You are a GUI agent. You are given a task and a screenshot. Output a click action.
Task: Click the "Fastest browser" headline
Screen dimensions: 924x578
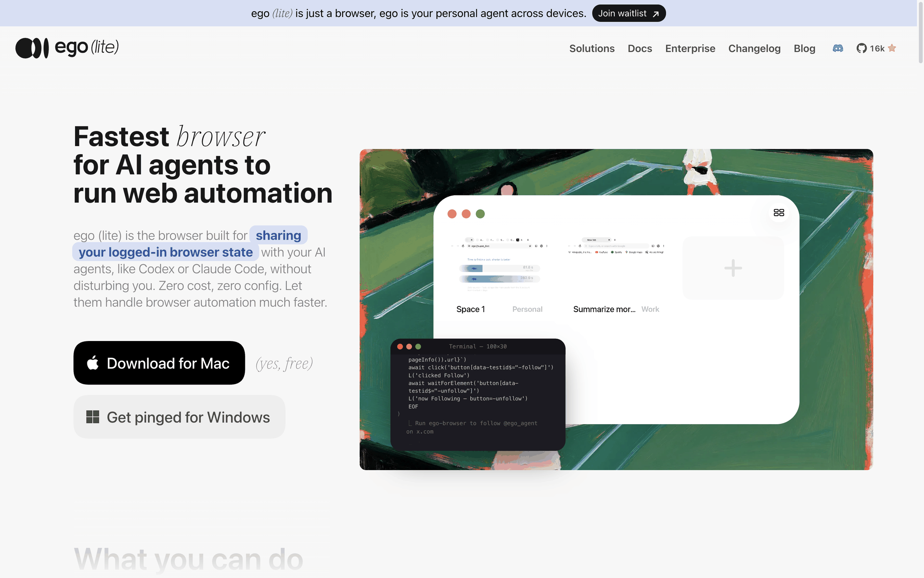pyautogui.click(x=169, y=136)
